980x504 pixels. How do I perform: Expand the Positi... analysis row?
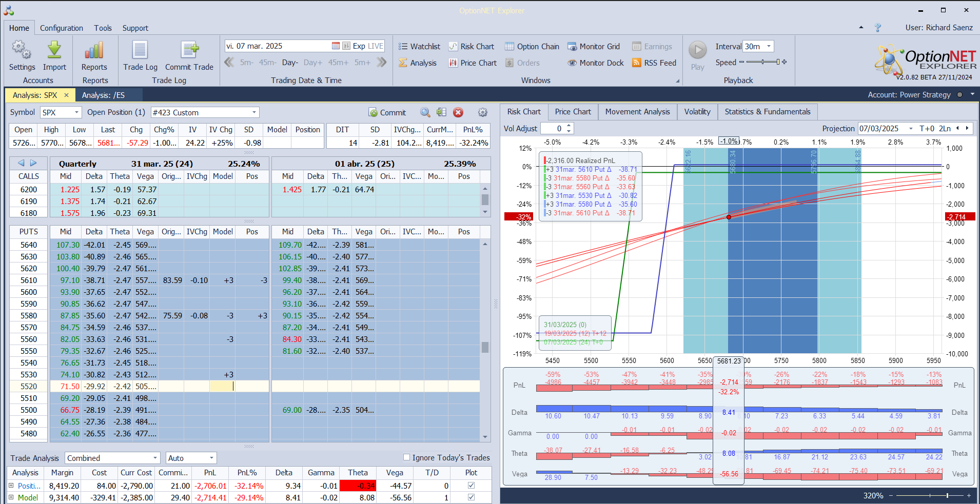tap(11, 485)
